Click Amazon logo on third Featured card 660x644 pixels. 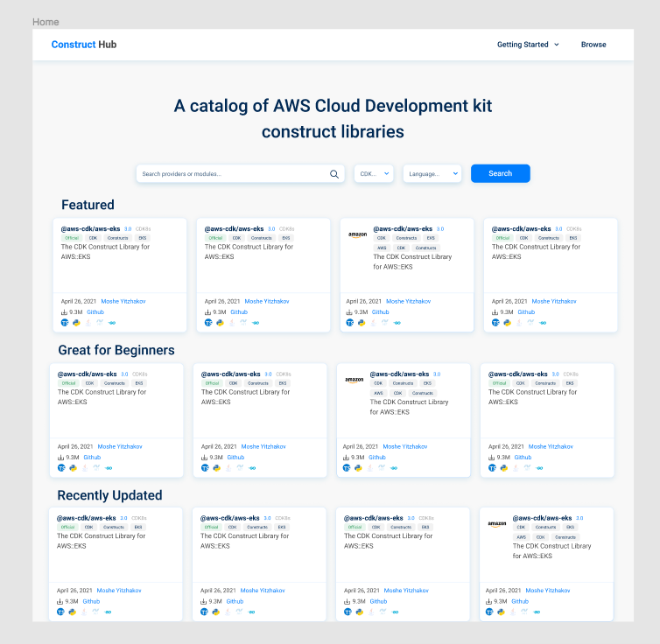coord(357,234)
